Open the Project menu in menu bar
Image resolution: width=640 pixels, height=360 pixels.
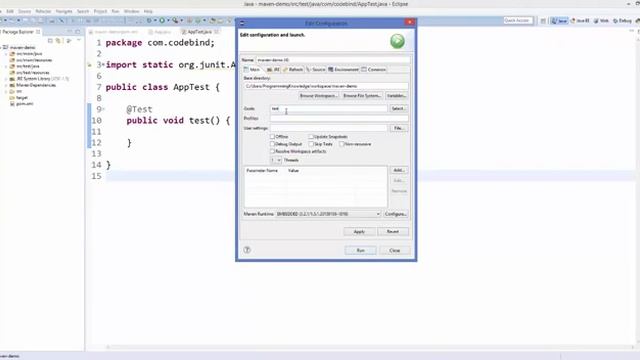[x=100, y=11]
